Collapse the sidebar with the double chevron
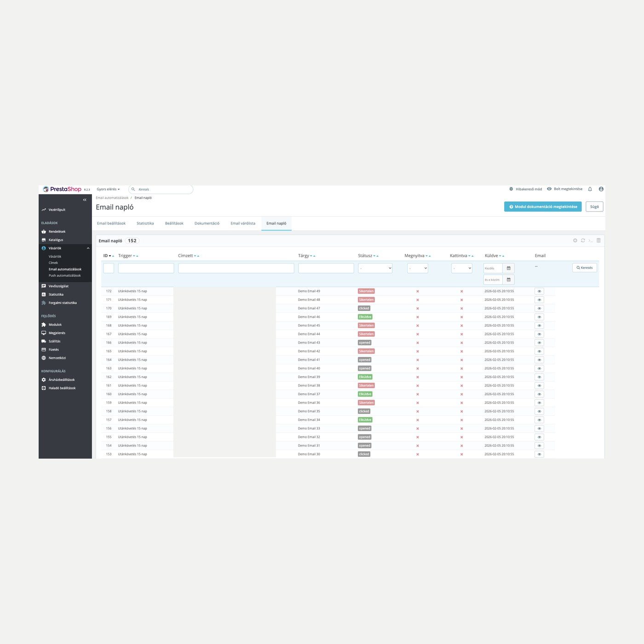This screenshot has width=644, height=644. pos(85,200)
